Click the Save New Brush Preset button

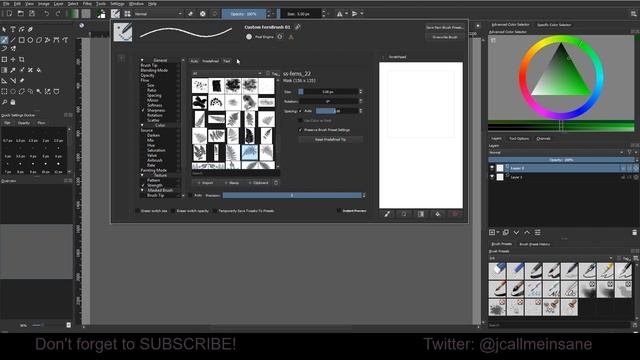coord(445,27)
